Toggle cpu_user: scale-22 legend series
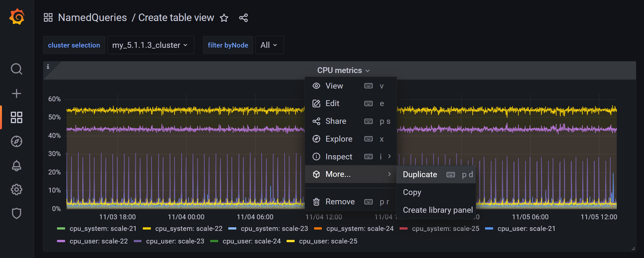The height and width of the screenshot is (258, 644). click(x=98, y=241)
